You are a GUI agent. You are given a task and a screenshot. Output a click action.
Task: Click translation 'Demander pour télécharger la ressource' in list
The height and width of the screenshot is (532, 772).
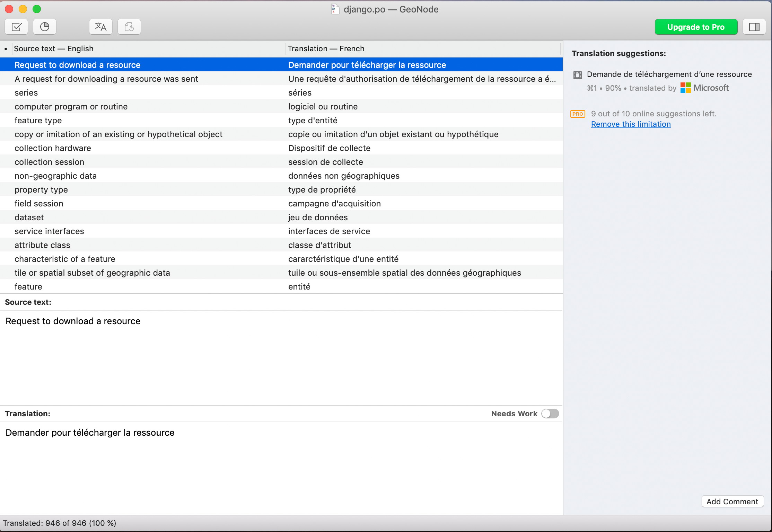tap(367, 65)
